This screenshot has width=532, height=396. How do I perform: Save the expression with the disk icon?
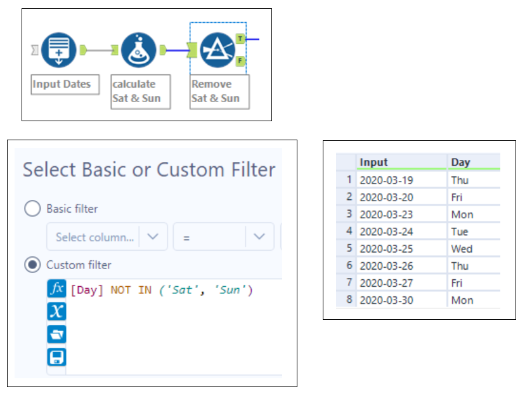(x=56, y=357)
